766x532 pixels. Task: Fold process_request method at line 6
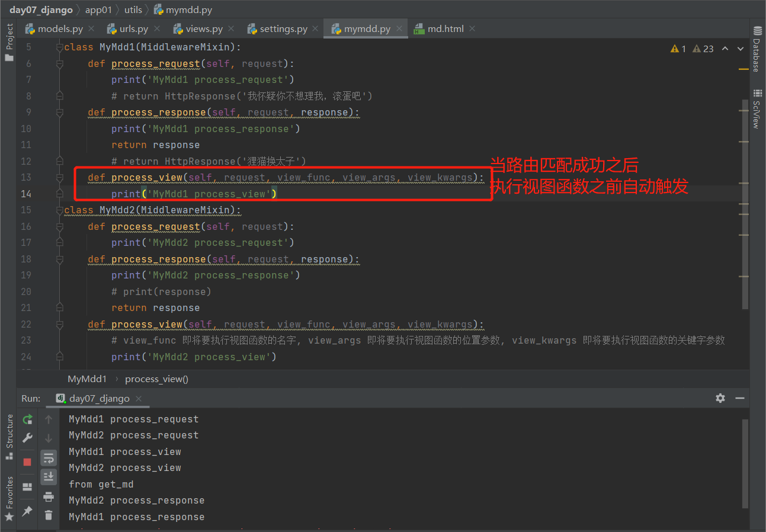(x=59, y=63)
